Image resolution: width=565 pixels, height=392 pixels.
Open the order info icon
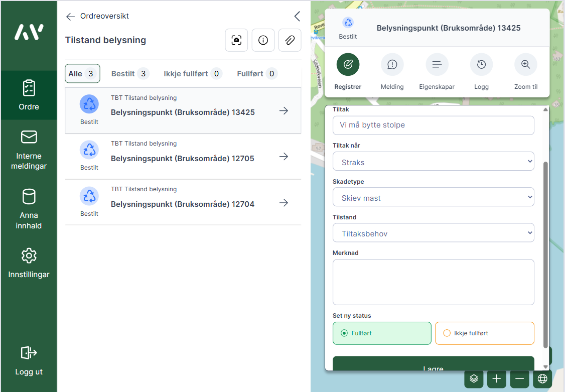click(263, 41)
